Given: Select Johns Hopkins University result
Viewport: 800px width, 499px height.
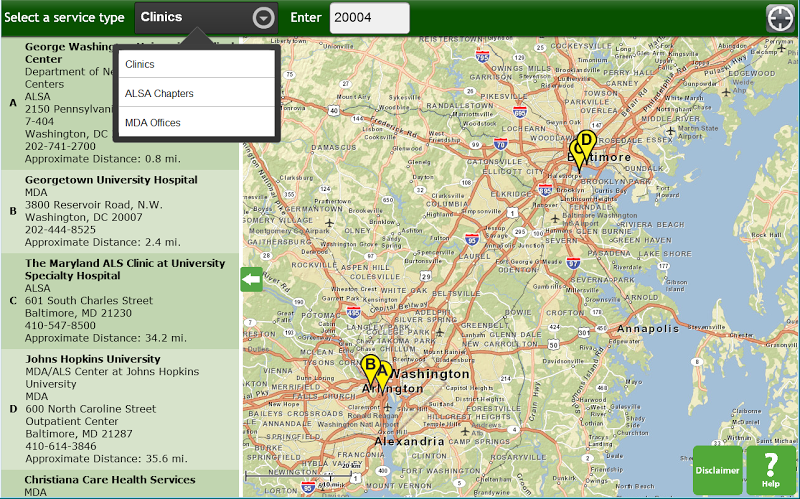Looking at the screenshot, I should click(120, 409).
